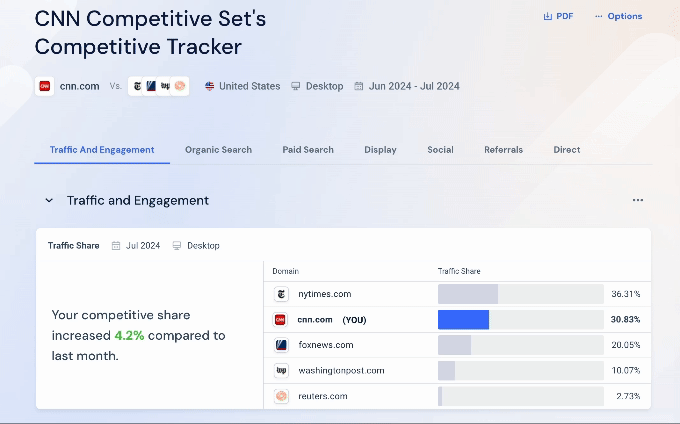Screen dimensions: 680x424
Task: Click the New York Times competitor icon in header
Action: pyautogui.click(x=137, y=86)
